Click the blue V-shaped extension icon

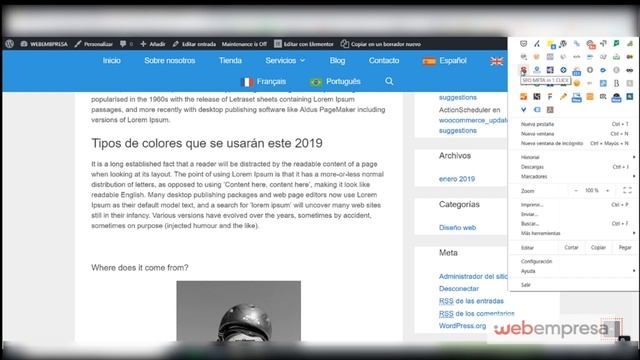[524, 109]
